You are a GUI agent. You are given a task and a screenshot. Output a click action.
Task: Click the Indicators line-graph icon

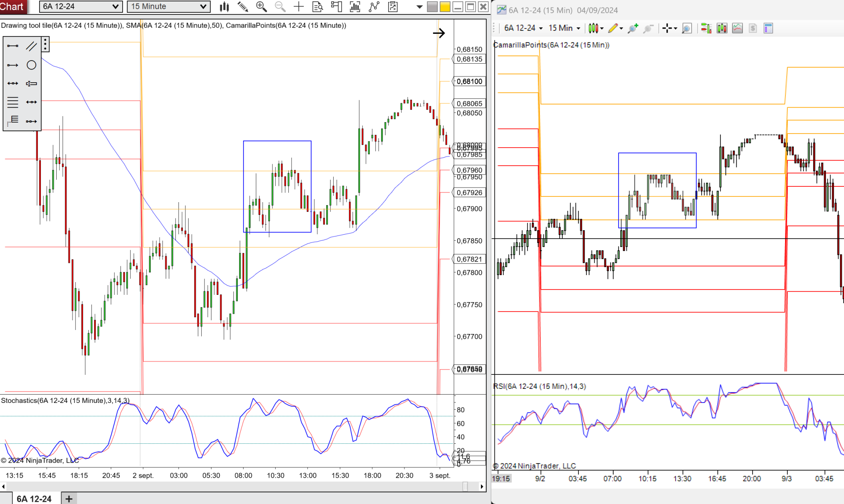point(374,7)
